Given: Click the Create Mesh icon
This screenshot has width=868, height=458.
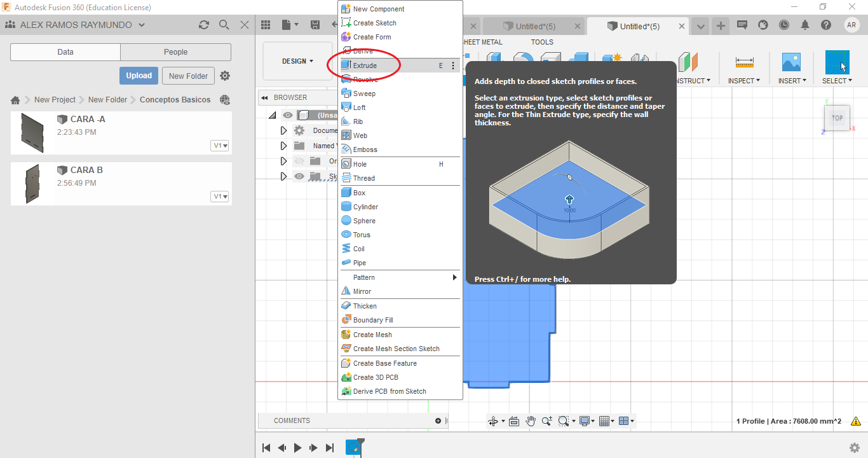Looking at the screenshot, I should (346, 335).
